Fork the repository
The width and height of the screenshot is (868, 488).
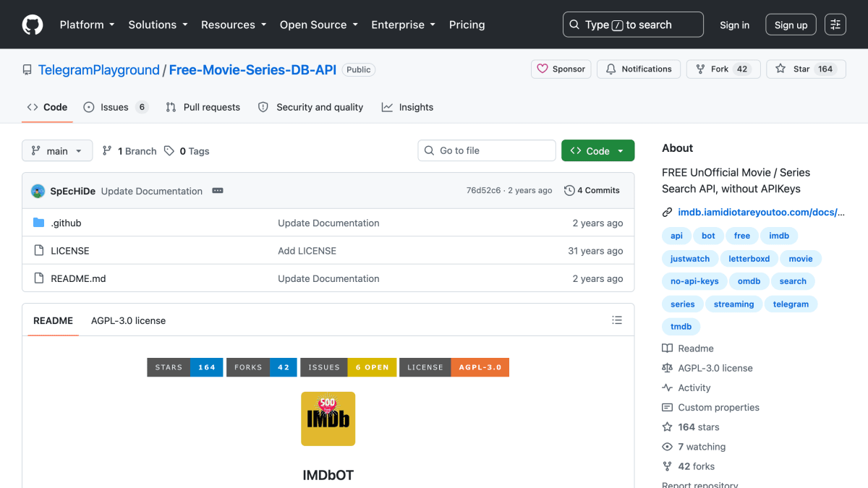(722, 69)
